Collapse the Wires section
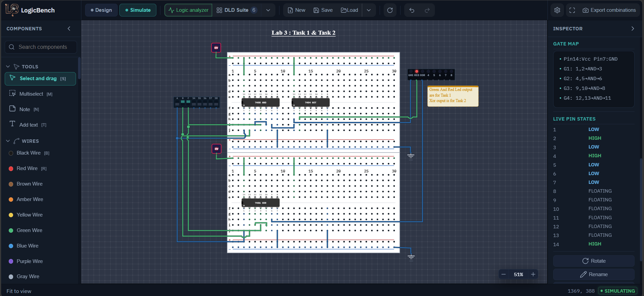This screenshot has height=296, width=644. pyautogui.click(x=8, y=141)
